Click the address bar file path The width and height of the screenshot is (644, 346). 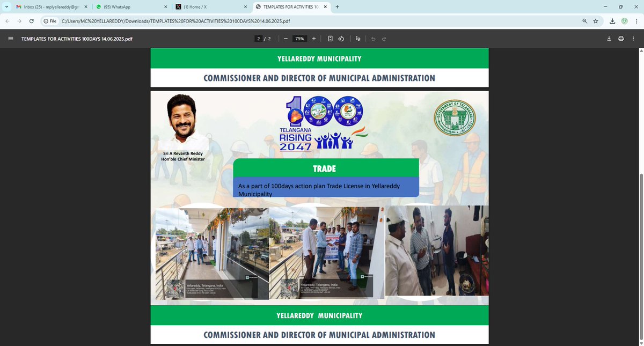pyautogui.click(x=176, y=21)
